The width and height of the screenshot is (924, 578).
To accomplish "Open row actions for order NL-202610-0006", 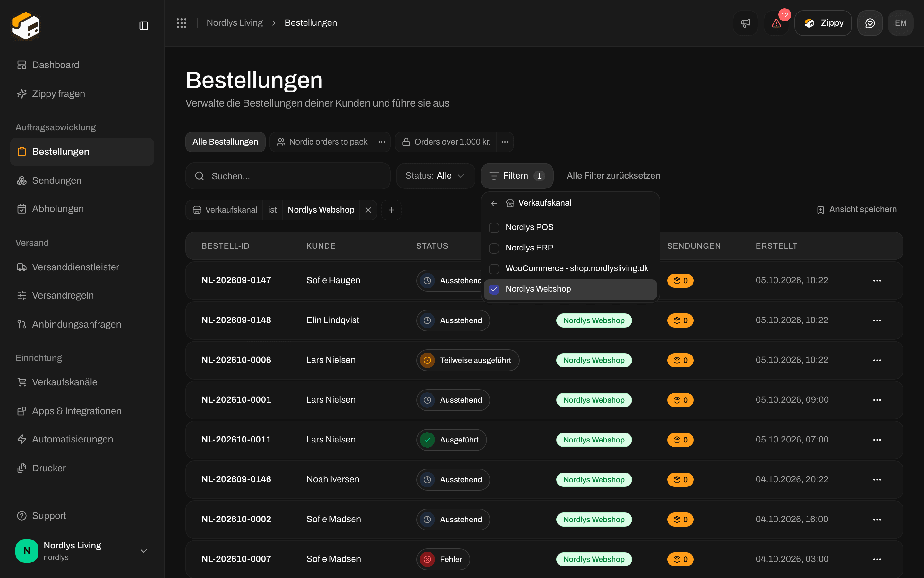I will pyautogui.click(x=877, y=360).
